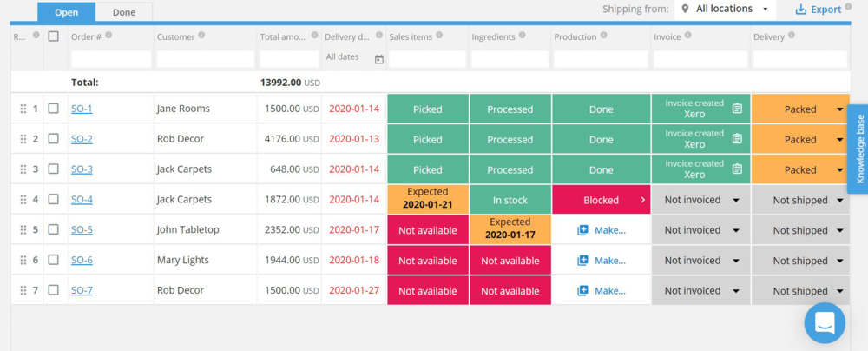This screenshot has width=868, height=351.
Task: Open the All locations dropdown
Action: coord(725,9)
